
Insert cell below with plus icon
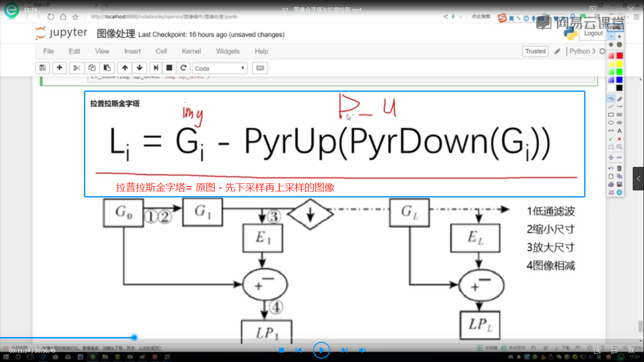pyautogui.click(x=59, y=68)
